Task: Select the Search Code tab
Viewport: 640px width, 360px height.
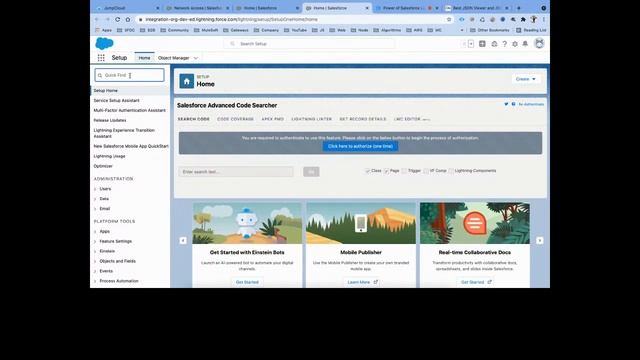Action: tap(193, 119)
